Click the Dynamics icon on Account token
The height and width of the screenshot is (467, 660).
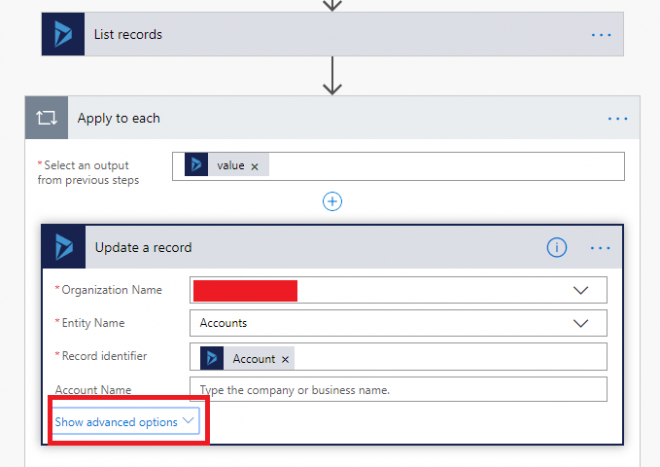coord(212,358)
